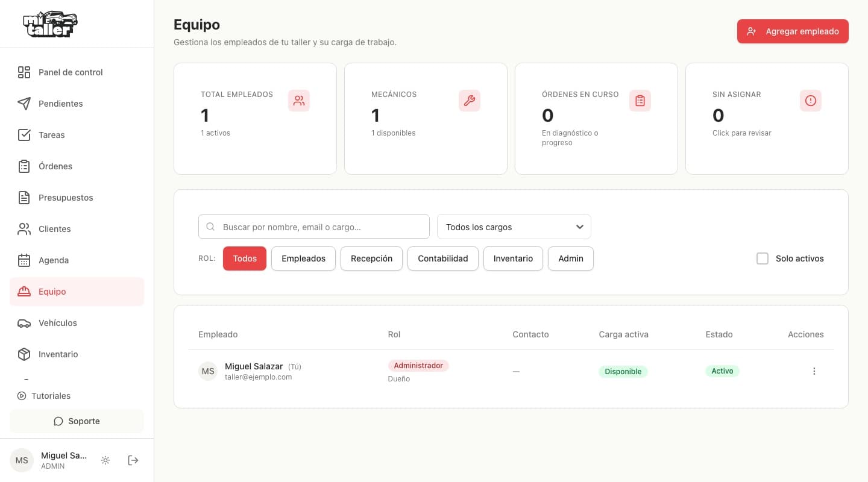Filter by Admin role
Image resolution: width=868 pixels, height=482 pixels.
coord(571,258)
